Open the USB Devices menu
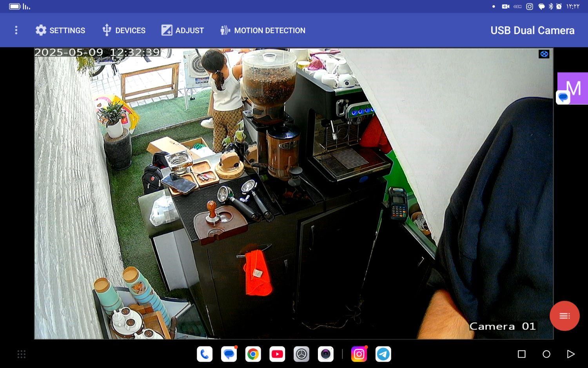 pyautogui.click(x=123, y=30)
